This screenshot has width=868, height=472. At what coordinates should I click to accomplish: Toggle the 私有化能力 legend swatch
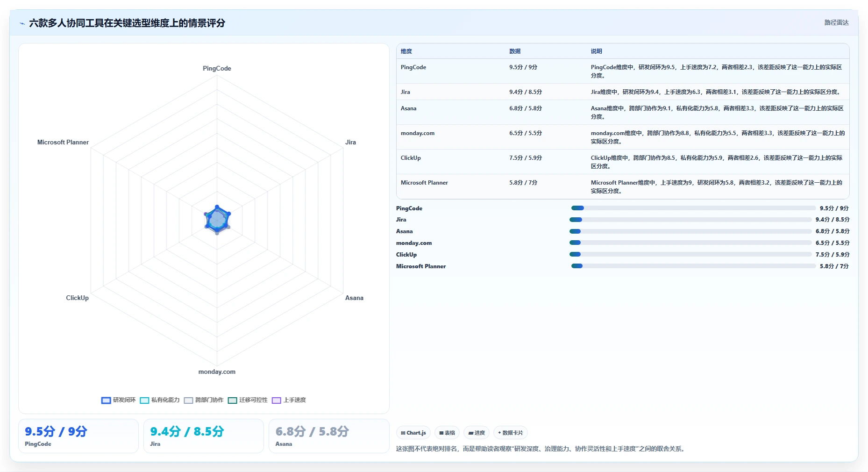tap(144, 400)
